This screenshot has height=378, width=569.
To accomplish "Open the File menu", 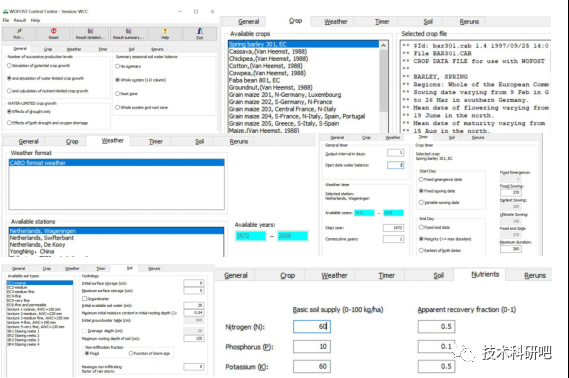I will [6, 20].
